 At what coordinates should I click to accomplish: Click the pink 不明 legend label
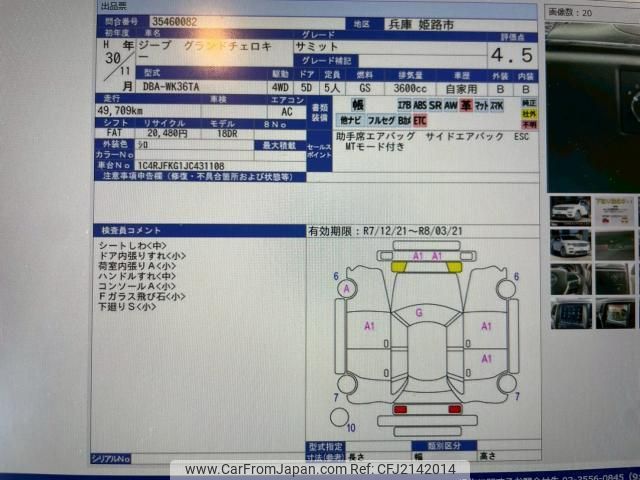click(529, 125)
